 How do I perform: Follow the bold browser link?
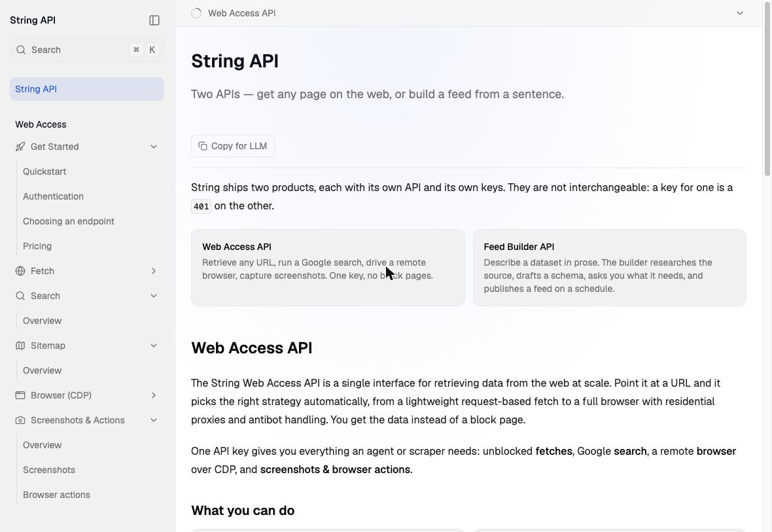point(716,452)
